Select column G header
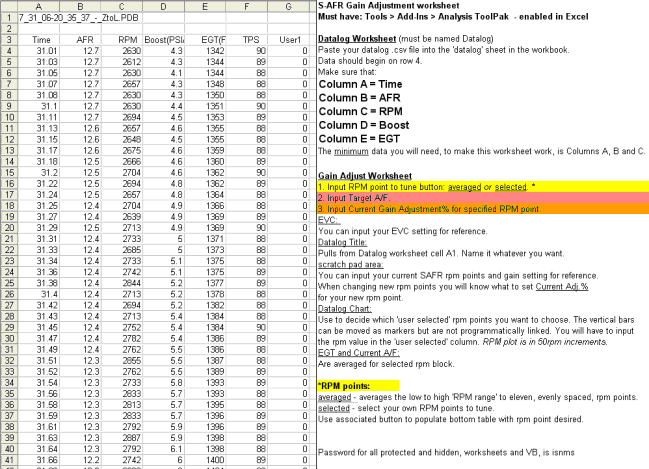649x469 pixels. click(288, 6)
